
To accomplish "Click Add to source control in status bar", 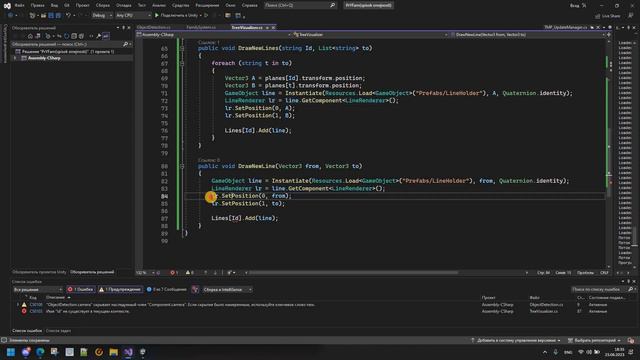I will click(516, 340).
